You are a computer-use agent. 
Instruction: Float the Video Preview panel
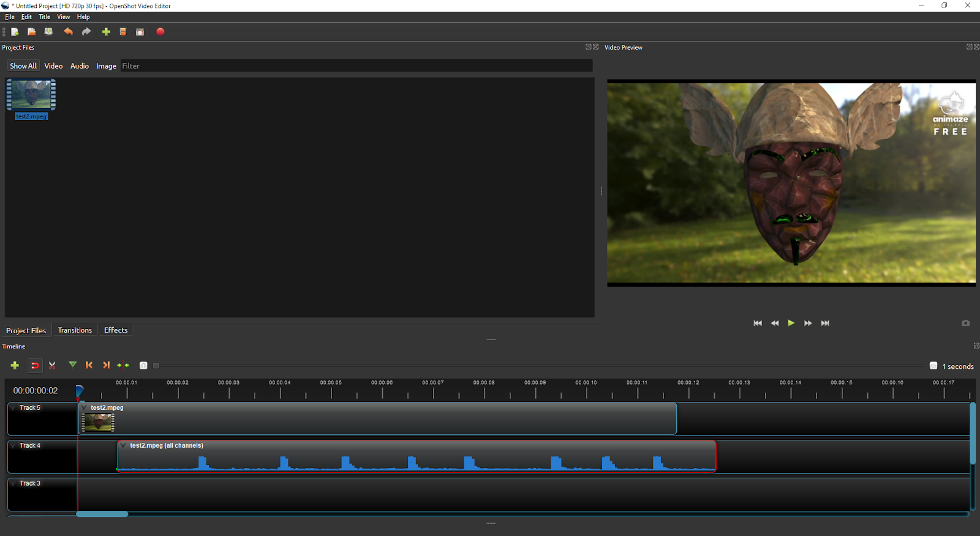(x=970, y=47)
